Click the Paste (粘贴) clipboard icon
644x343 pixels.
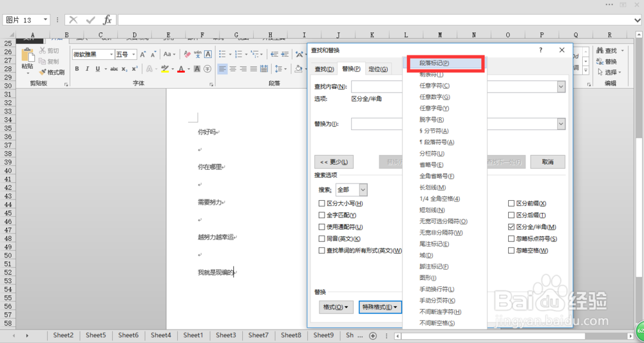pyautogui.click(x=28, y=55)
